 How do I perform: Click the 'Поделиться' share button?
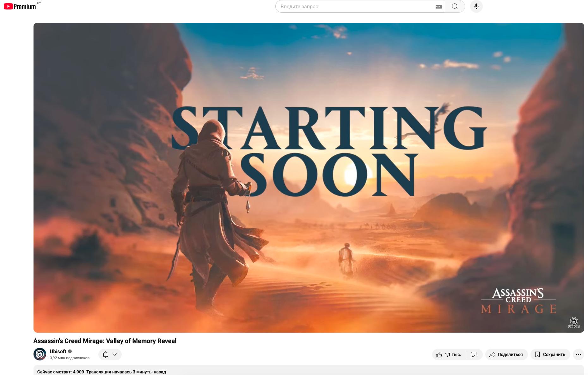(x=506, y=354)
